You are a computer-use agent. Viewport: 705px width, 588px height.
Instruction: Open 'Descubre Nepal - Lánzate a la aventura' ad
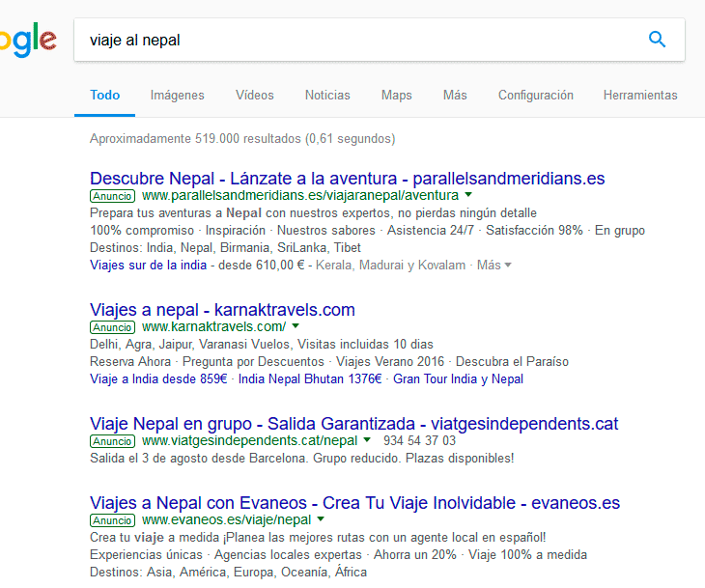347,179
